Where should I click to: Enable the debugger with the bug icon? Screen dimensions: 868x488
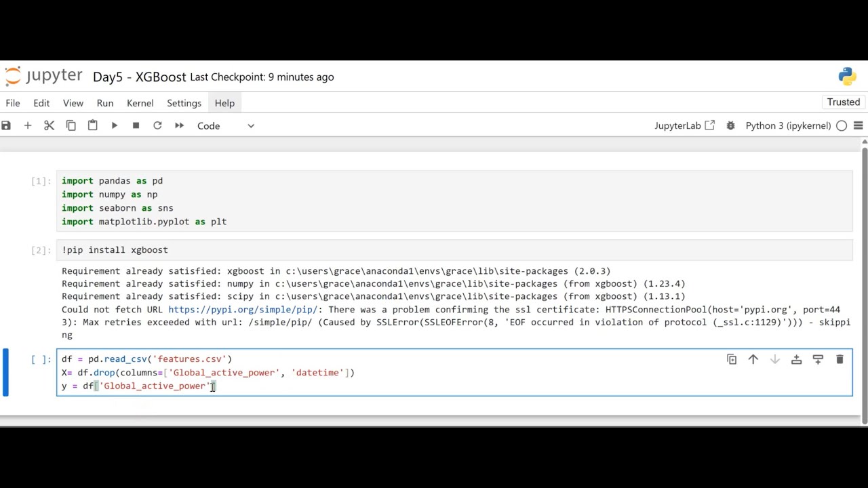[x=730, y=125]
